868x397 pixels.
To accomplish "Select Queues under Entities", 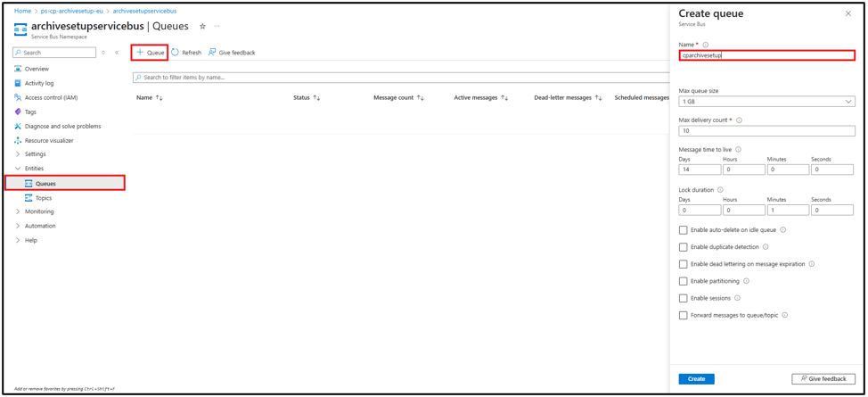I will click(45, 184).
